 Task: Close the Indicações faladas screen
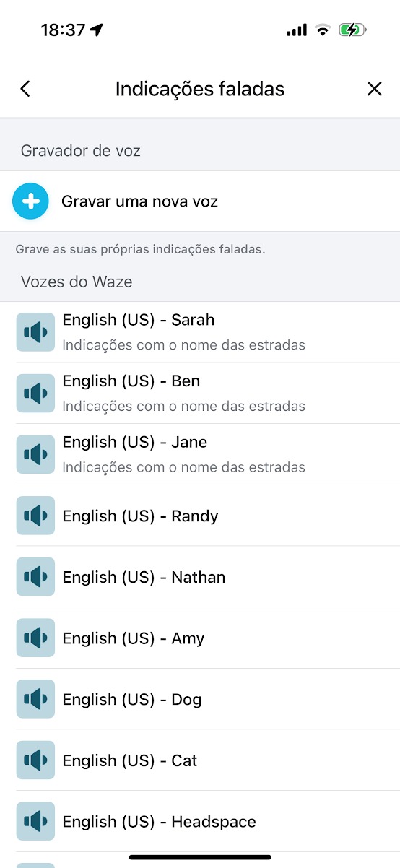[x=374, y=89]
